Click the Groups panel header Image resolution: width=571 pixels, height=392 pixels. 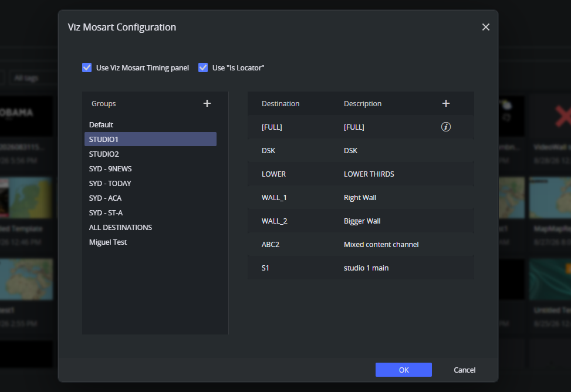pos(103,103)
